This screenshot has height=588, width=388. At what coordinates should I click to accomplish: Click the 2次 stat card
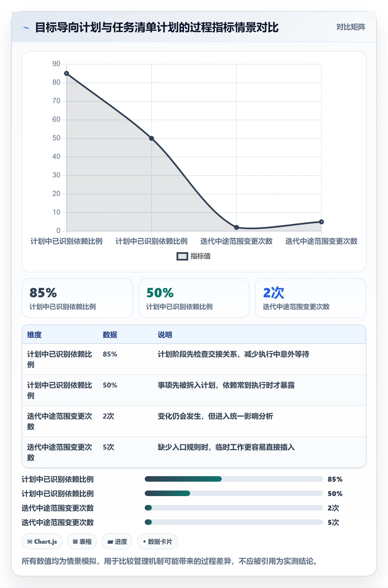point(311,298)
